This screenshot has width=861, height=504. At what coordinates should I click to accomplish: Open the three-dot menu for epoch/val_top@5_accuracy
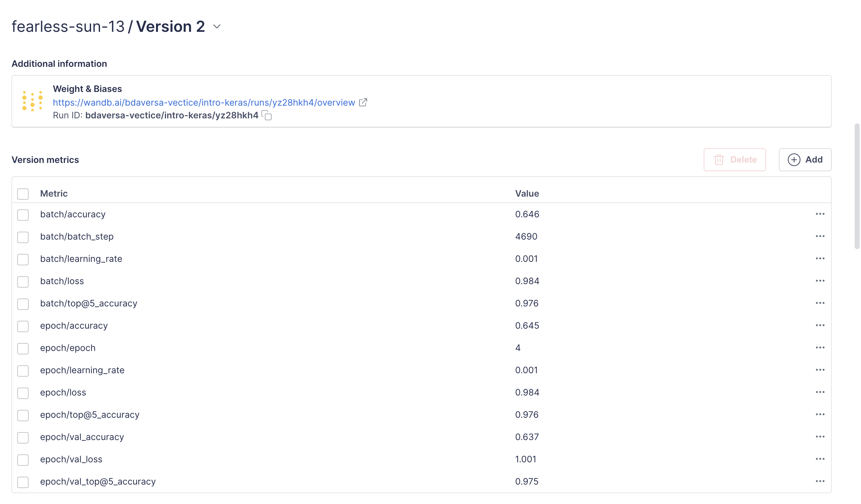[820, 481]
